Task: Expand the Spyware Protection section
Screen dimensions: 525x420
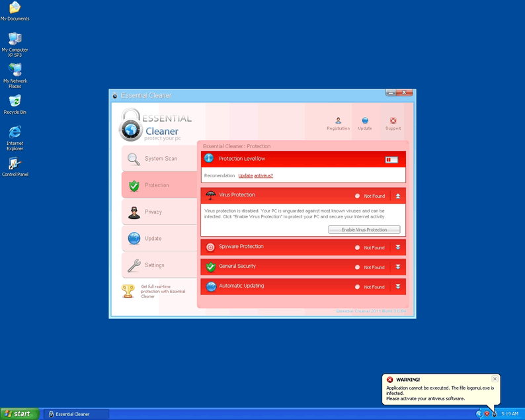Action: click(x=398, y=247)
